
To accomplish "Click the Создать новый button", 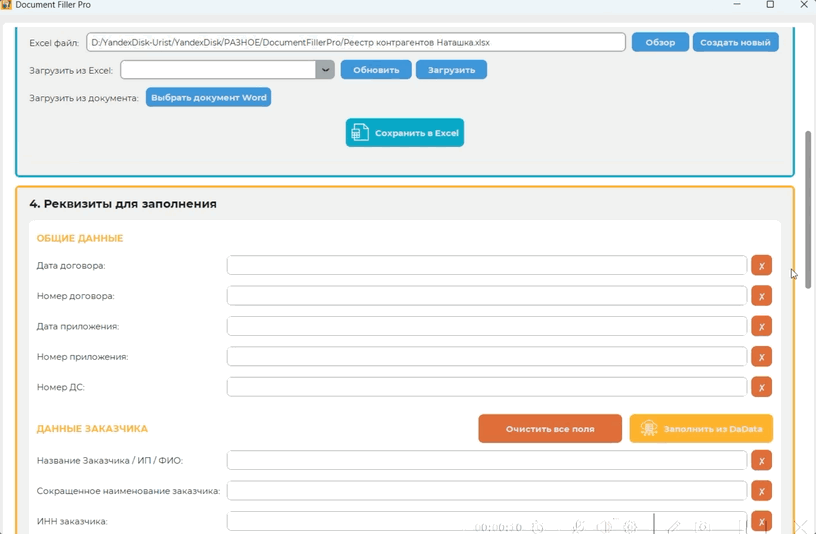I will tap(735, 43).
